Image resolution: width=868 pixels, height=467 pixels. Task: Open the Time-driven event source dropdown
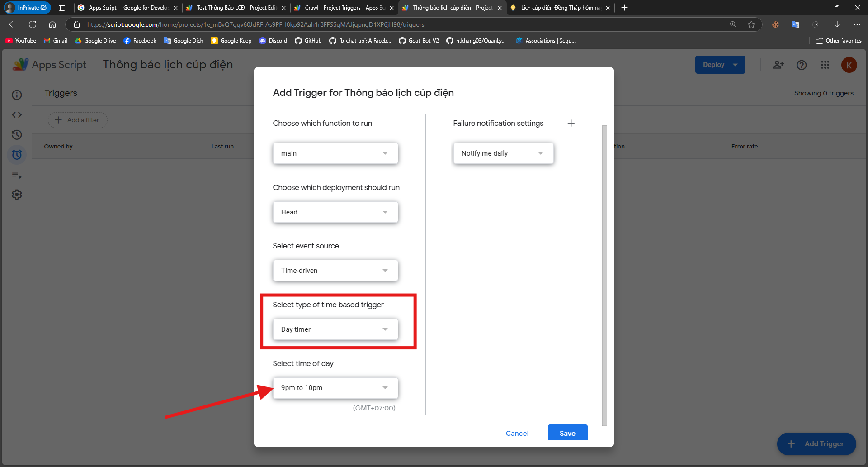pos(335,271)
